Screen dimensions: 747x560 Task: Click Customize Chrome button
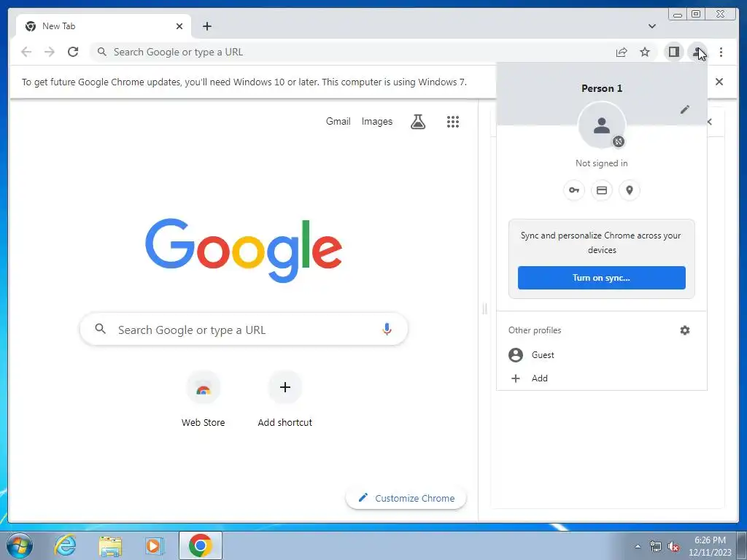pos(406,498)
